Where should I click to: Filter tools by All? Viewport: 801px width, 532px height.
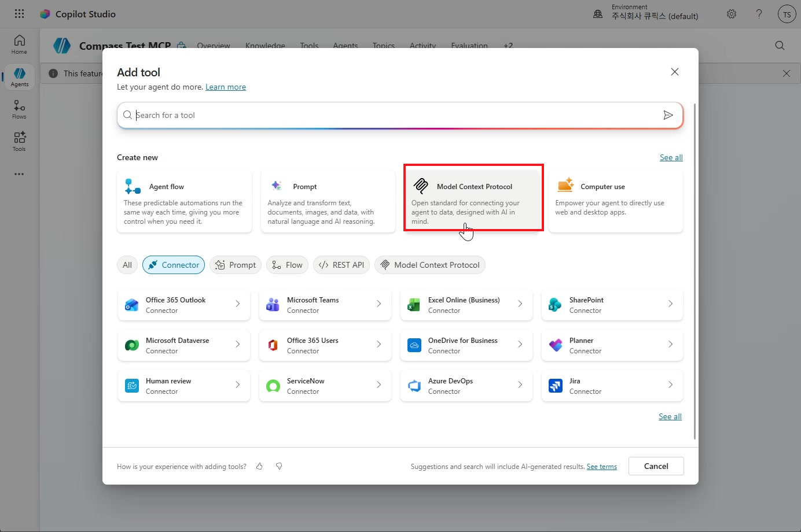(x=127, y=265)
